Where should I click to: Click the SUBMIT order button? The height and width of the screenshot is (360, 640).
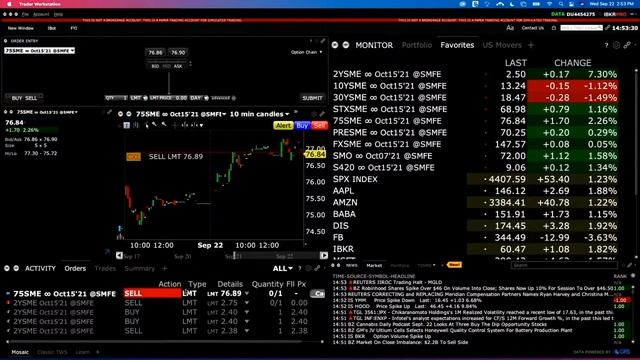click(312, 98)
